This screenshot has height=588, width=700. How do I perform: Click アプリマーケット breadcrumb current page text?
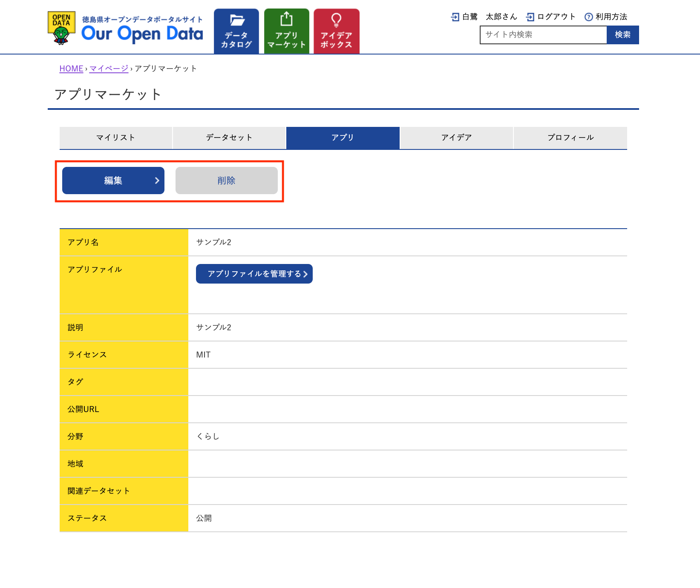coord(166,69)
